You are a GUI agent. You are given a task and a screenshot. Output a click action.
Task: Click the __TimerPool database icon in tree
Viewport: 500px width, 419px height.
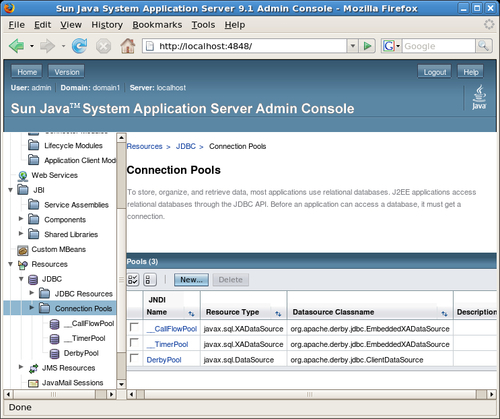pos(54,339)
